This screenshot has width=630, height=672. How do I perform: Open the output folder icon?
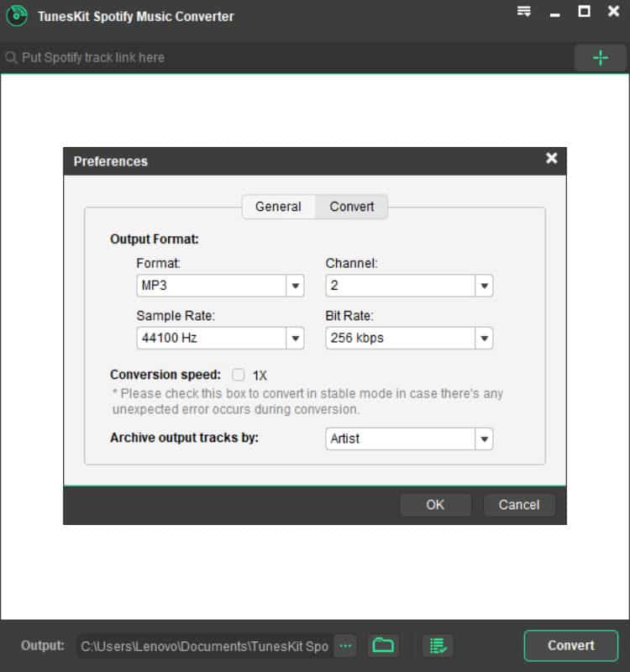coord(383,645)
